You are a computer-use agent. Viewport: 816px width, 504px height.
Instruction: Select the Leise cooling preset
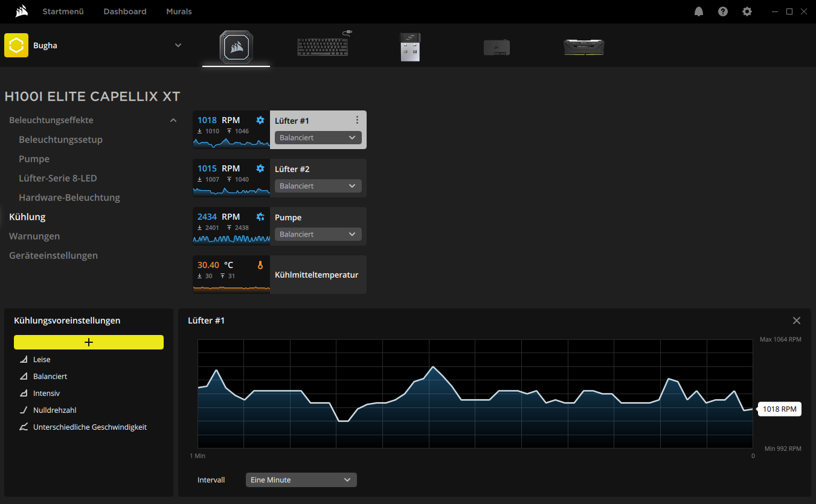tap(42, 359)
